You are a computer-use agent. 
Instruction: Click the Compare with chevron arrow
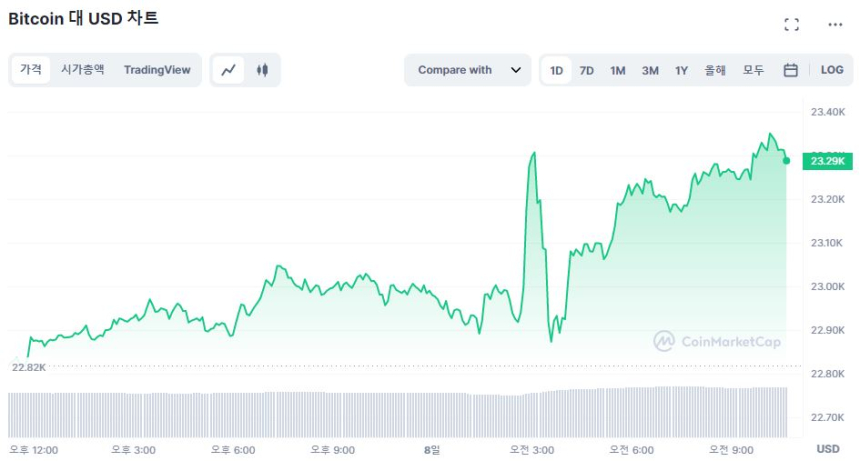(516, 70)
